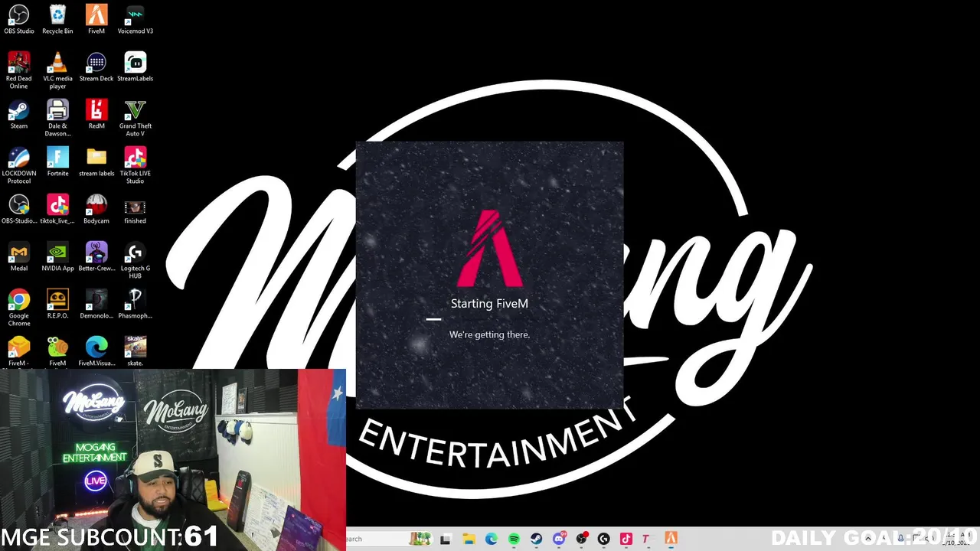
Task: Open TikTok LIVE Studio on the taskbar
Action: 626,539
